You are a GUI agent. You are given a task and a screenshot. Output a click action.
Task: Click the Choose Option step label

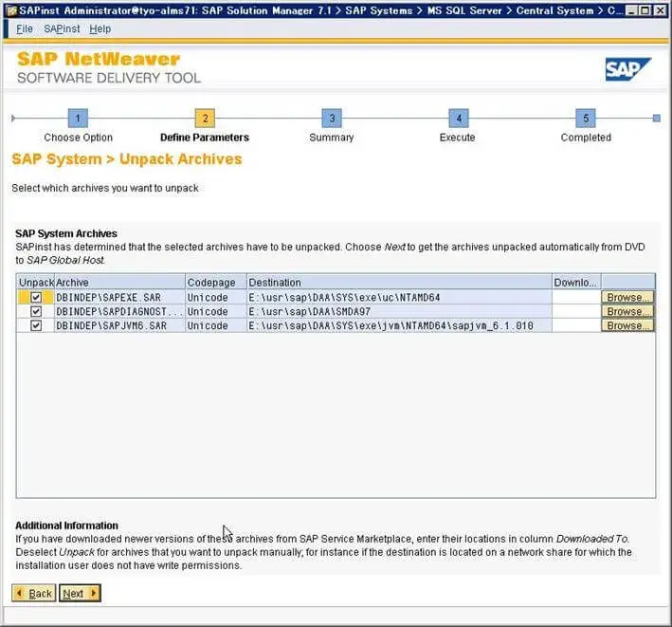coord(78,138)
